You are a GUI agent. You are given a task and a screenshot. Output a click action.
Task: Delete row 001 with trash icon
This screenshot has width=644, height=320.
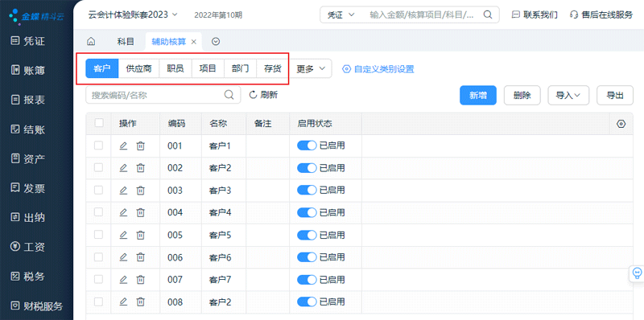[x=140, y=146]
